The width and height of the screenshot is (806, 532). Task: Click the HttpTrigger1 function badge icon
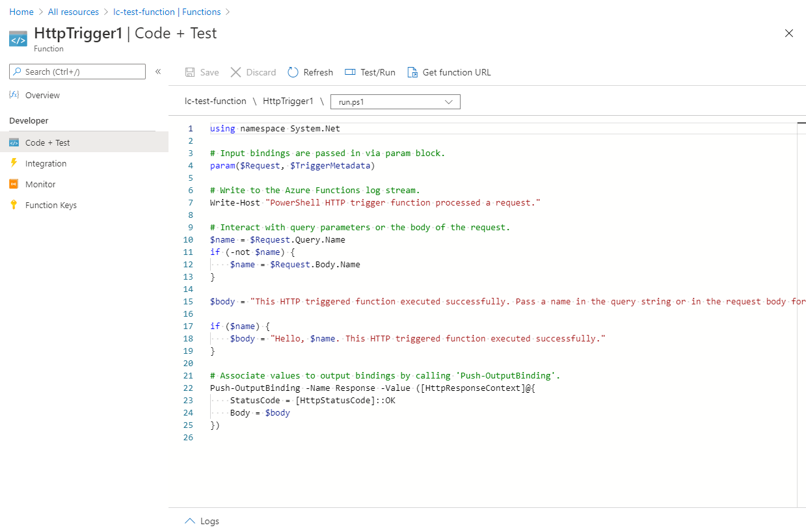coord(18,38)
